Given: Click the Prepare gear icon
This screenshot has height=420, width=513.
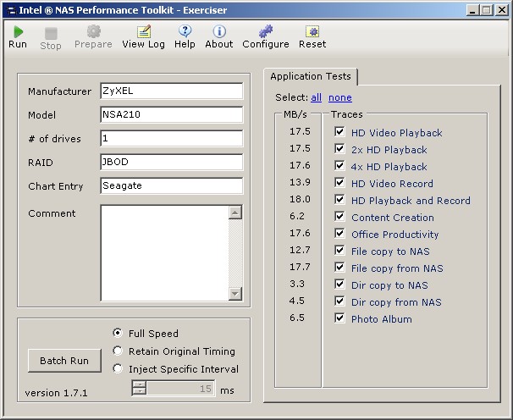Looking at the screenshot, I should click(x=93, y=31).
